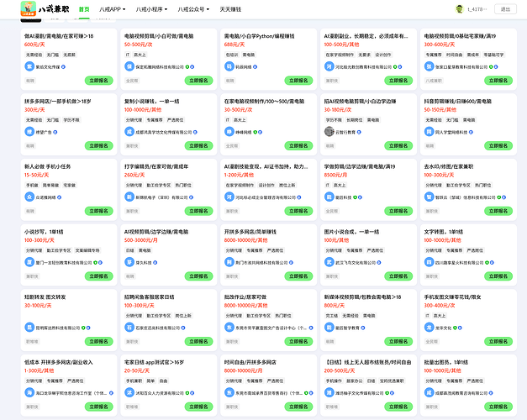This screenshot has height=420, width=527.
Task: Click company avatar on 短剧转发 图文转发 card
Action: [x=29, y=328]
